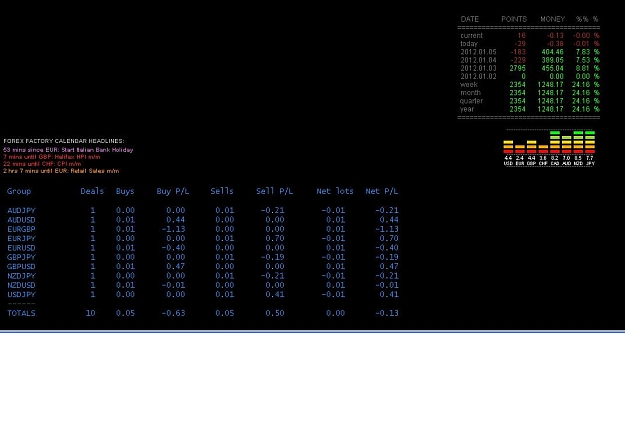This screenshot has width=625, height=422.
Task: Click the 2795 points value
Action: 517,68
